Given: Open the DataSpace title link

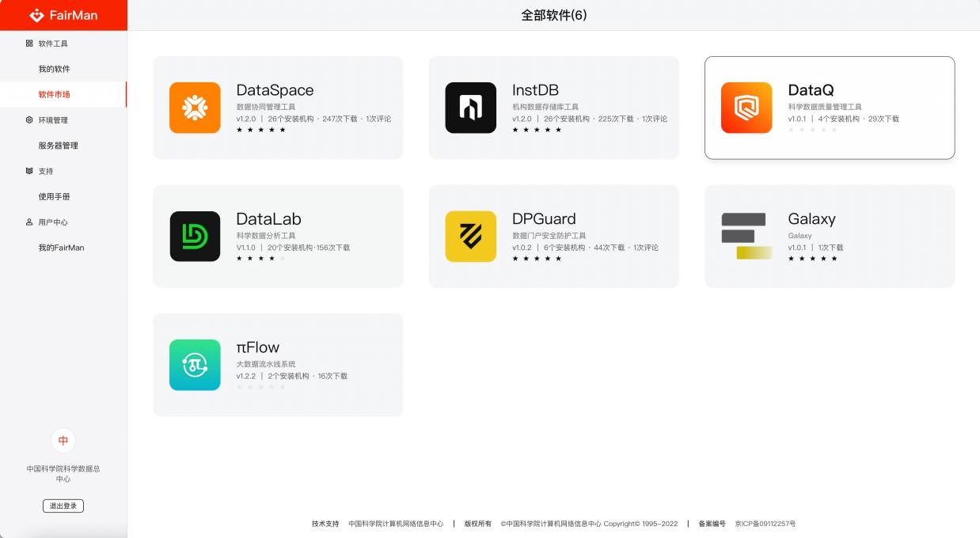Looking at the screenshot, I should pyautogui.click(x=275, y=90).
